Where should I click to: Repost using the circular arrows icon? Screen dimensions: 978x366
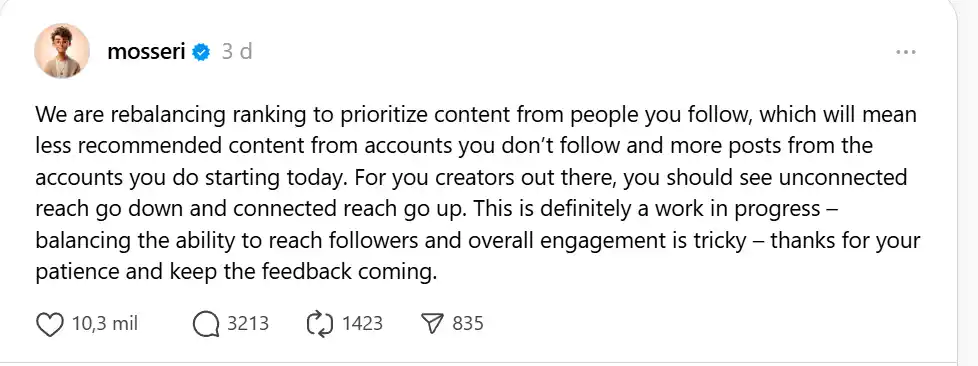point(321,324)
